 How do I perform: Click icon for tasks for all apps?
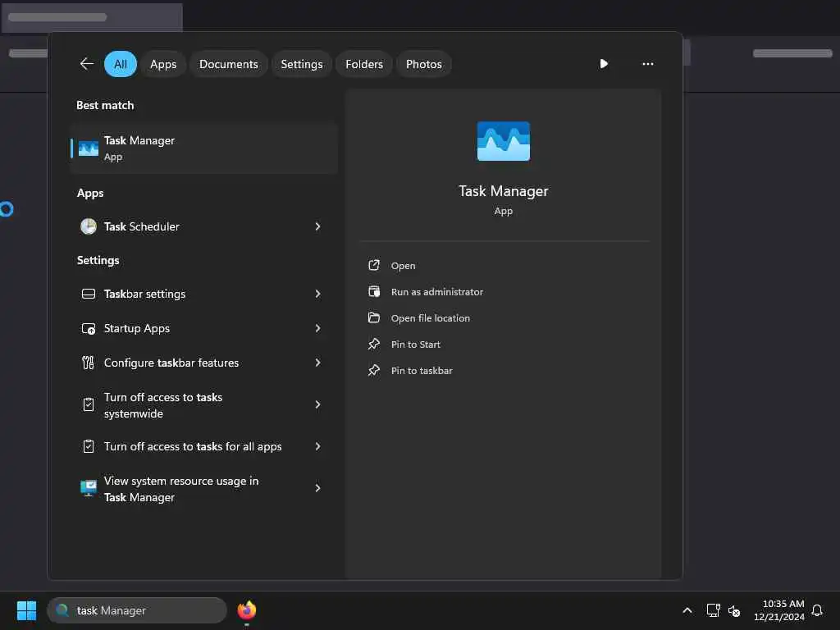[89, 446]
